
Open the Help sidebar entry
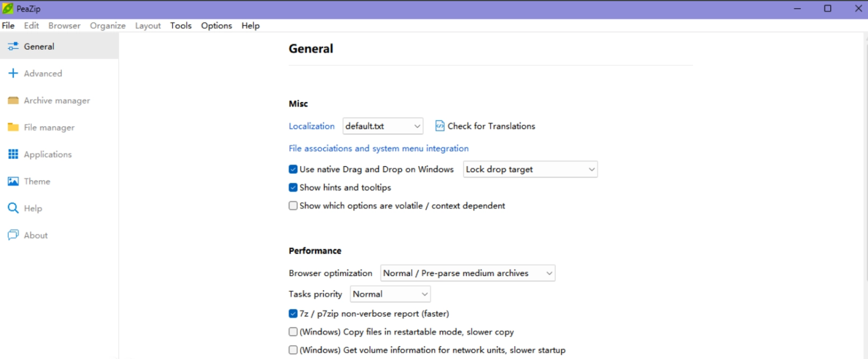coord(59,208)
